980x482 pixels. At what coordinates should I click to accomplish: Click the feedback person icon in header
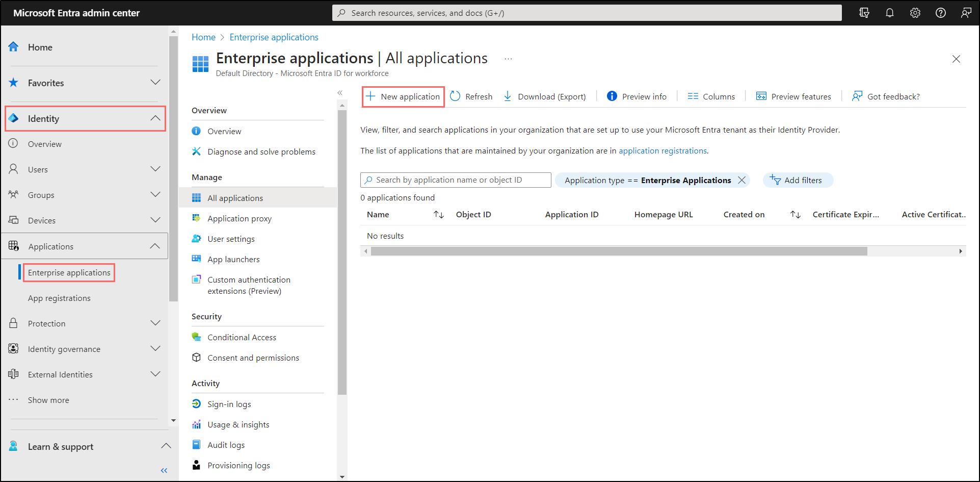tap(966, 13)
